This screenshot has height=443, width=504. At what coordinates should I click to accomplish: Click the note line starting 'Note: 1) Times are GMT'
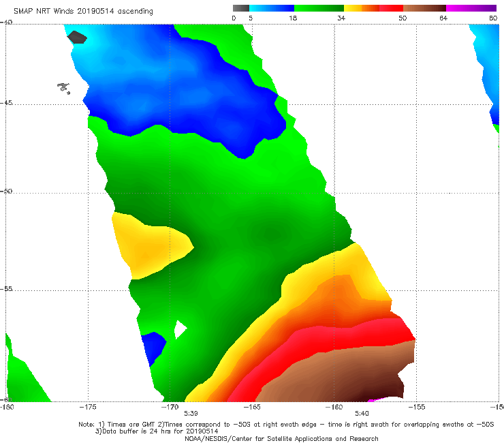click(x=286, y=425)
